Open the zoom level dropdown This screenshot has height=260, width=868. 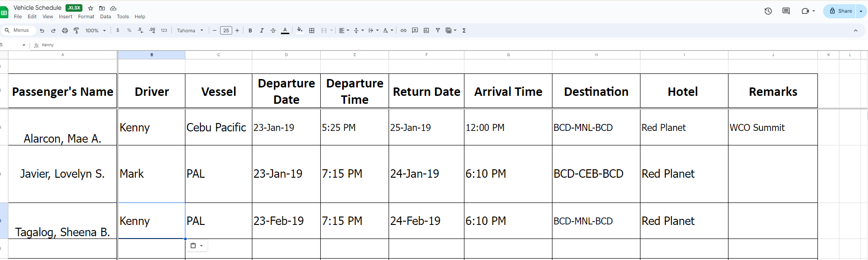click(96, 30)
